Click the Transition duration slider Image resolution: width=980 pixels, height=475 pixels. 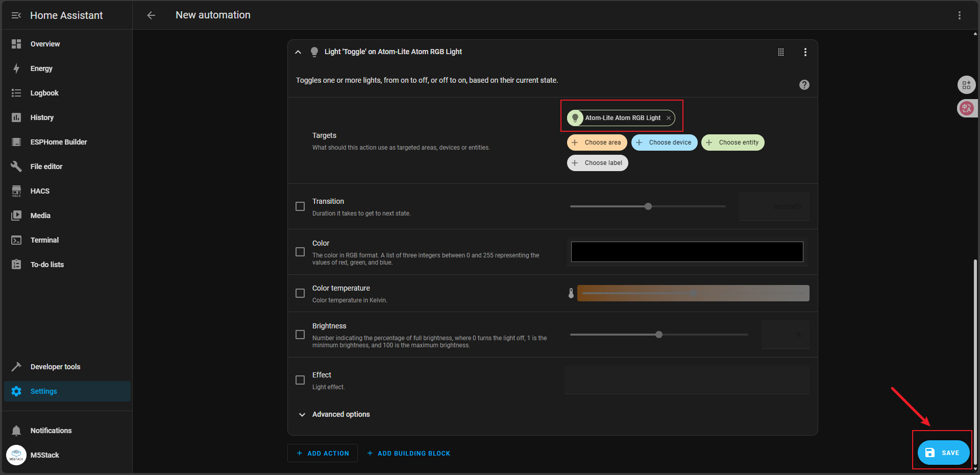(648, 206)
